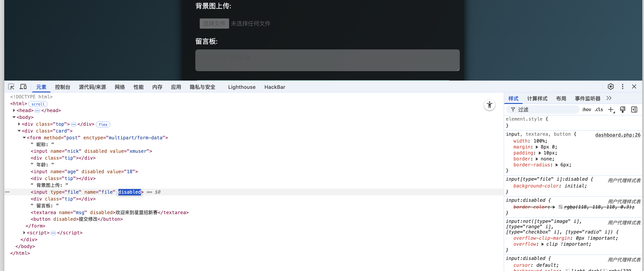This screenshot has height=271, width=644.
Task: Open the customize DevTools three-dot menu
Action: pyautogui.click(x=622, y=86)
